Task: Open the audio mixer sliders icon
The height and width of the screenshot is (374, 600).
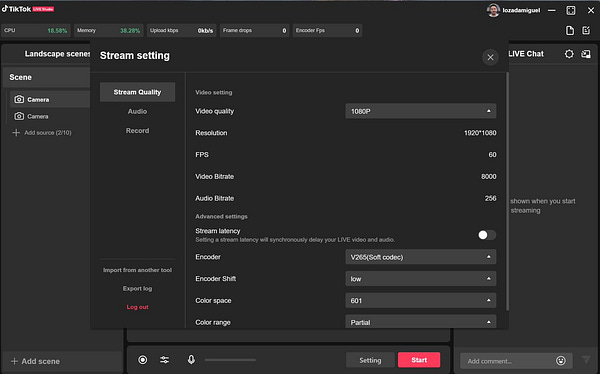Action: tap(165, 360)
